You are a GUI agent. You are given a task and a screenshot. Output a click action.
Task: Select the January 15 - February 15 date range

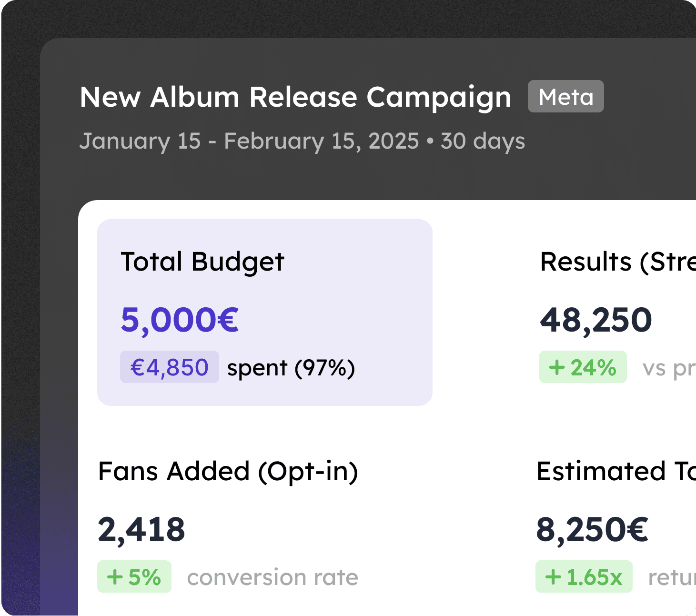tap(249, 141)
